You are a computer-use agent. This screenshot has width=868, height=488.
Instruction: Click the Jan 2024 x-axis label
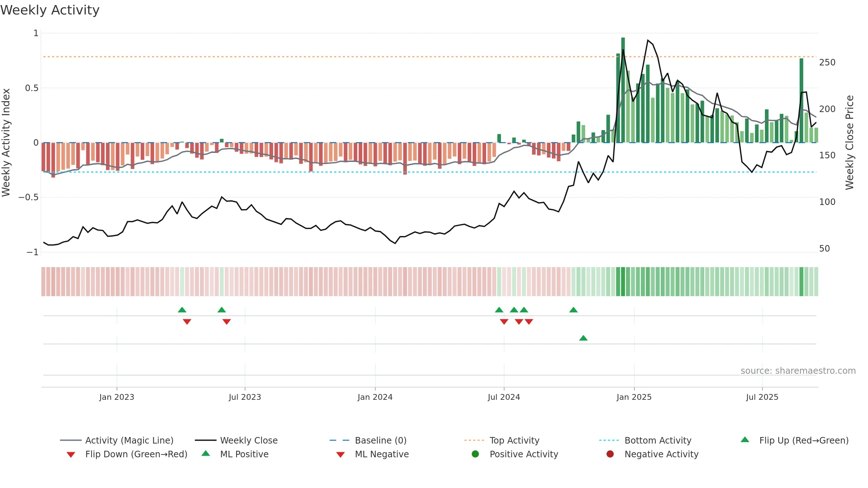click(375, 397)
